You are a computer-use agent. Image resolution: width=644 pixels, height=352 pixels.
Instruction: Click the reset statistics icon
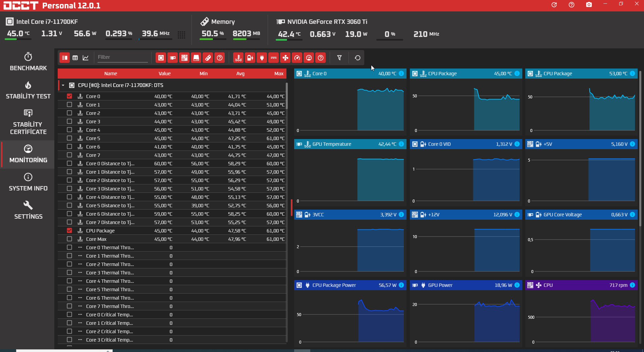[358, 58]
